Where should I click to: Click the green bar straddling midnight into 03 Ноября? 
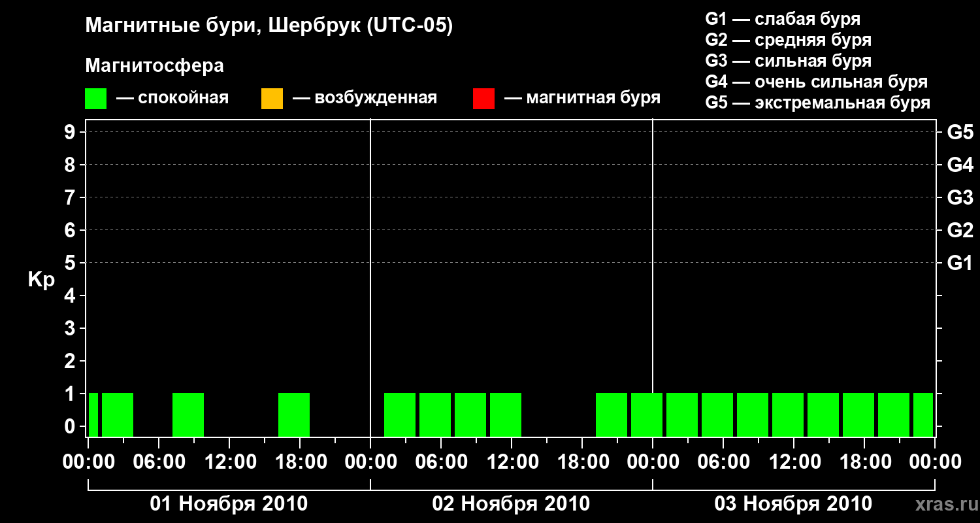point(647,414)
